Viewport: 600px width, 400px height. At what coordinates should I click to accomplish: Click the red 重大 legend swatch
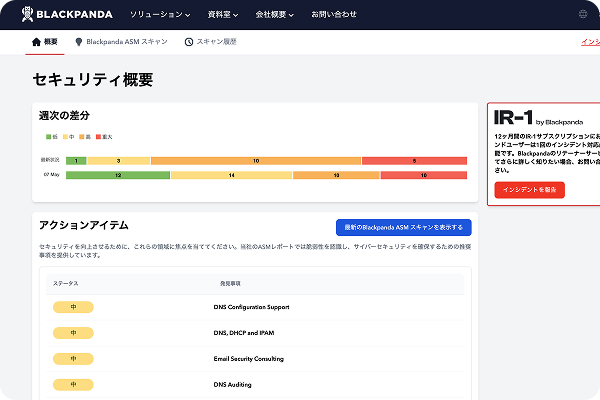coord(98,137)
